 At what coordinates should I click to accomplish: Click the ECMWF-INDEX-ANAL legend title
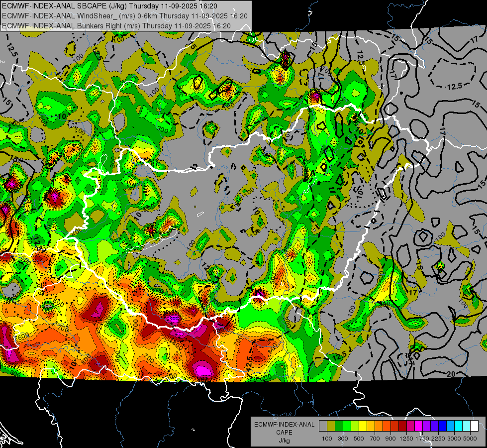coord(285,425)
